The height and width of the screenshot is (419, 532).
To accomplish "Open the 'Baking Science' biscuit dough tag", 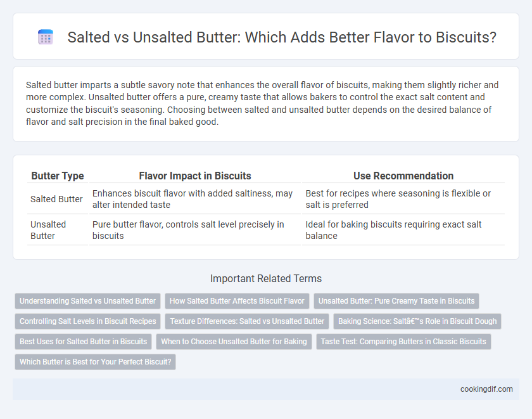I will click(x=417, y=321).
